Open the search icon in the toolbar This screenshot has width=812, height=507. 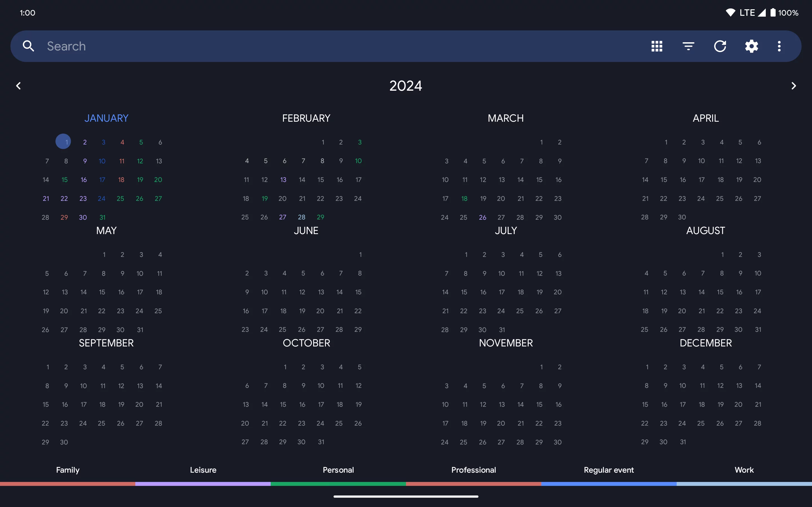tap(28, 46)
